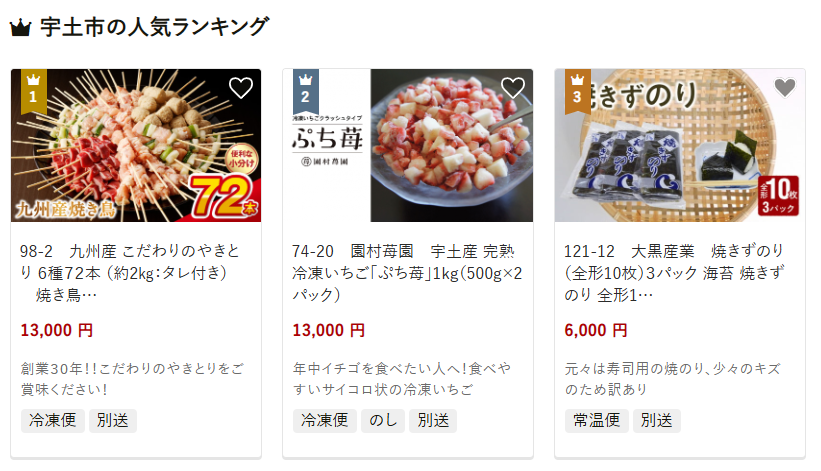Click the blue rank 2 crown badge
This screenshot has width=821, height=471.
click(x=305, y=91)
